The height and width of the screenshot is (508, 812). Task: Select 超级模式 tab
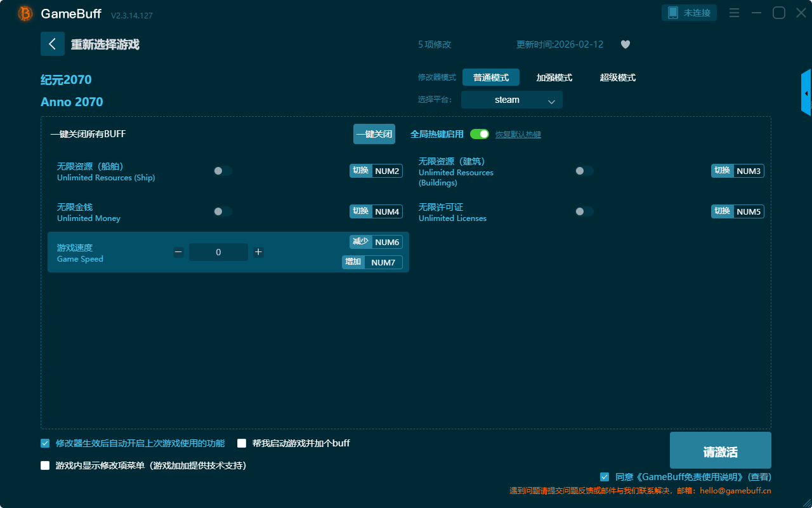[x=617, y=77]
